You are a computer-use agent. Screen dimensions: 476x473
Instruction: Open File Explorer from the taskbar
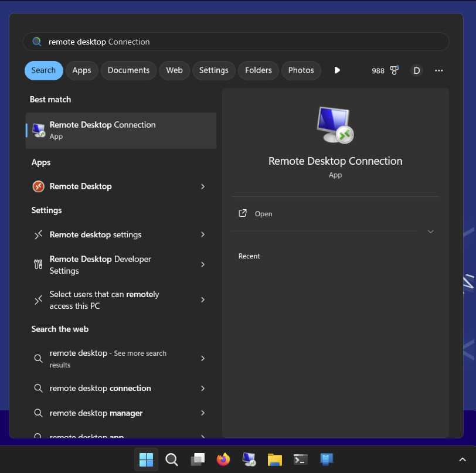(275, 460)
